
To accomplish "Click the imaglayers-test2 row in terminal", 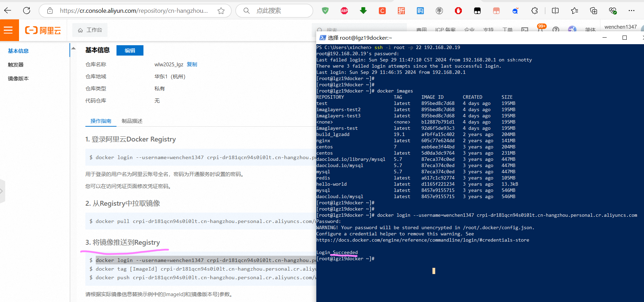I will click(x=416, y=109).
